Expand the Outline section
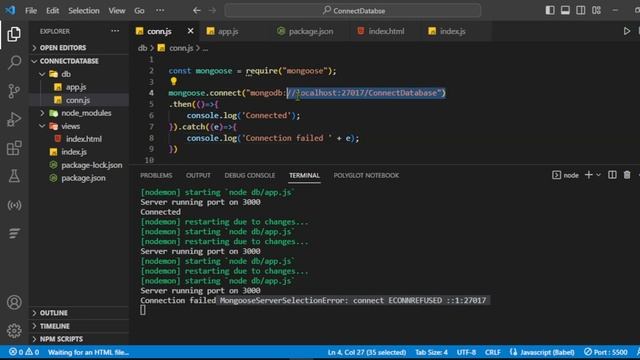This screenshot has height=360, width=640. pyautogui.click(x=79, y=313)
